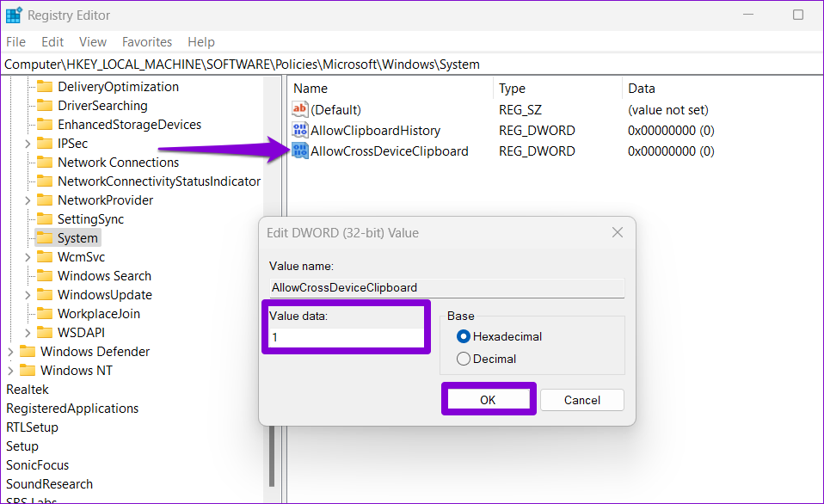
Task: Click the Value name field
Action: 446,287
